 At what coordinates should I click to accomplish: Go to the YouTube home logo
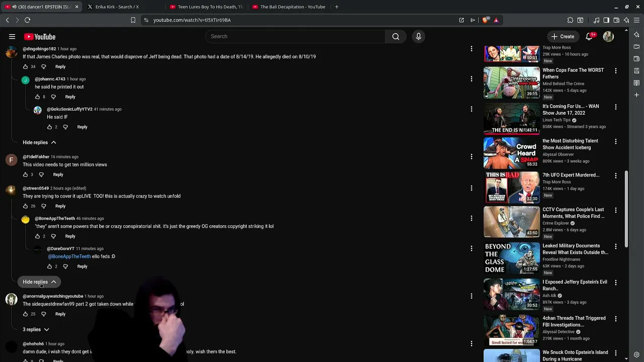[39, 37]
